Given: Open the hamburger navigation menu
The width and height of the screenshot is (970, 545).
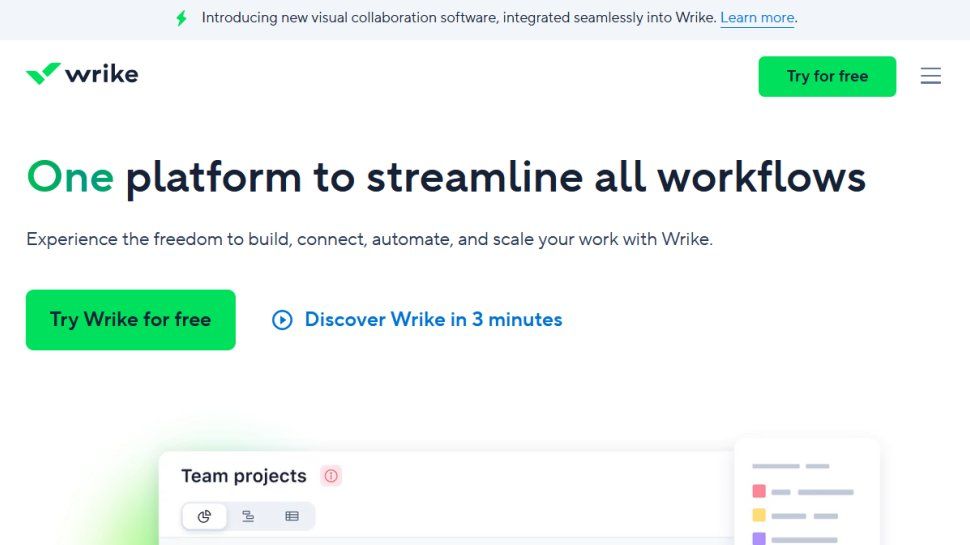Looking at the screenshot, I should [x=930, y=76].
